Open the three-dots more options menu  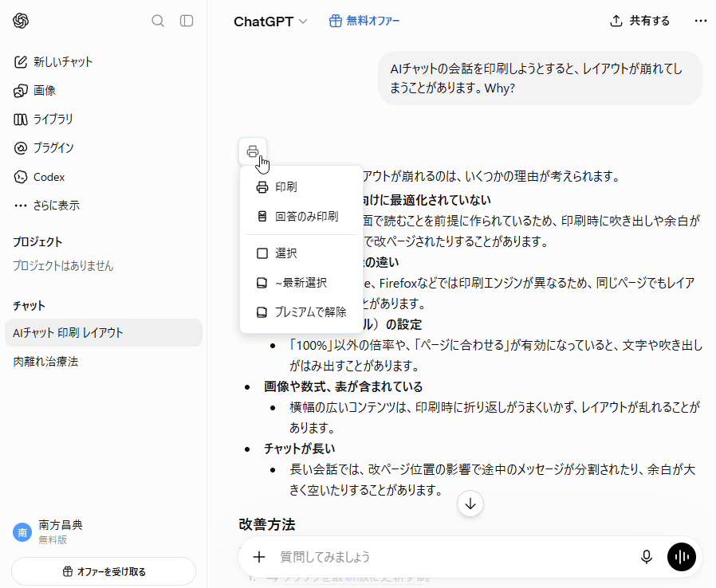tap(701, 21)
